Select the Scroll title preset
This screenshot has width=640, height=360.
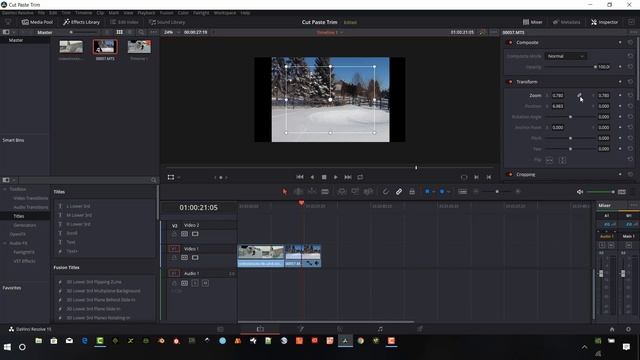pyautogui.click(x=72, y=233)
